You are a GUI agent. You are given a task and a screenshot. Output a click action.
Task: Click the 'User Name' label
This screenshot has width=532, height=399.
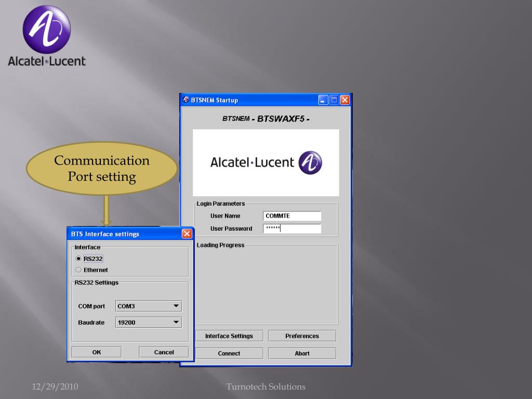[x=225, y=216]
